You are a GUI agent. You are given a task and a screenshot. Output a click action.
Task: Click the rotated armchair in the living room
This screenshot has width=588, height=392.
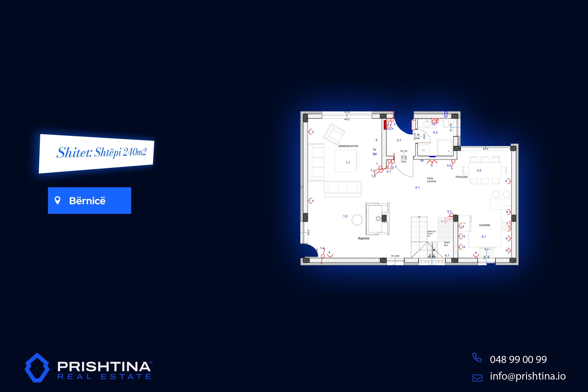pos(334,134)
